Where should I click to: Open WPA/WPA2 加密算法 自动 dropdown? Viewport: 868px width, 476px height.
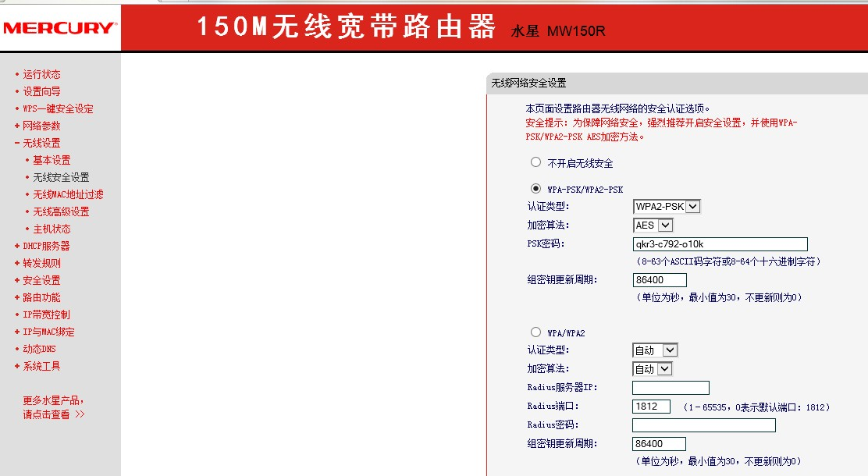coord(653,369)
